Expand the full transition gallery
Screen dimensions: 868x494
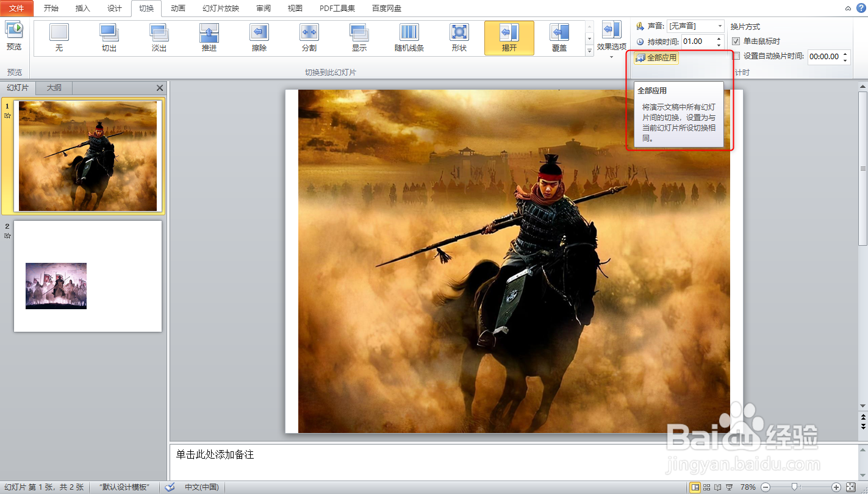click(589, 51)
